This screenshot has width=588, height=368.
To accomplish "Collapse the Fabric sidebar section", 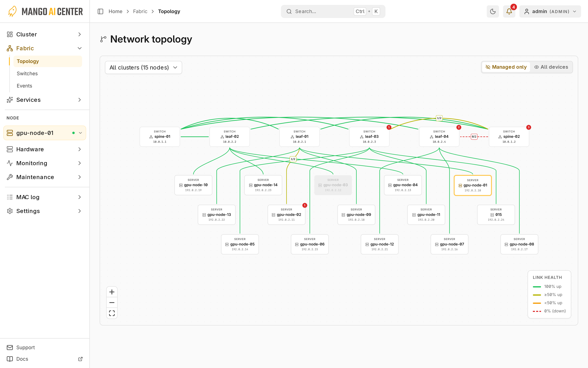I will [45, 48].
